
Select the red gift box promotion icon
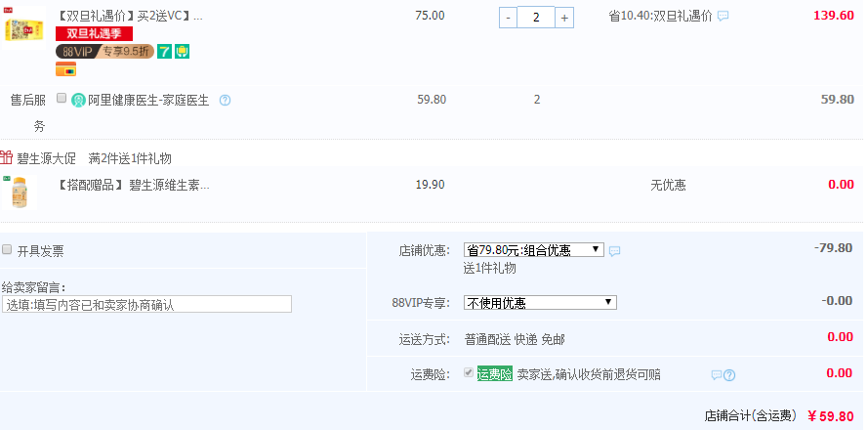tap(6, 157)
